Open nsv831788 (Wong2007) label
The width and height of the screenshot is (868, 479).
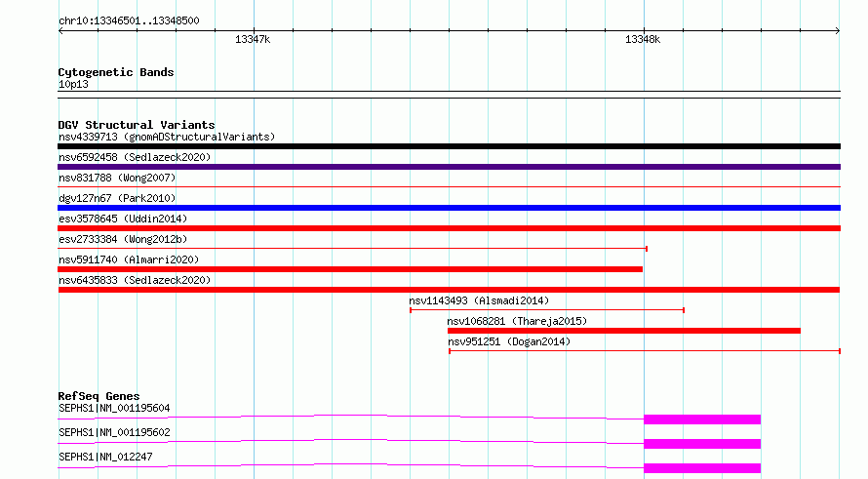coord(117,178)
